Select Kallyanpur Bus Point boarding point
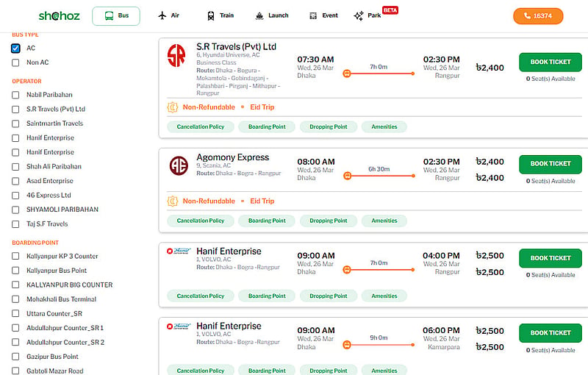The height and width of the screenshot is (375, 588). 15,271
